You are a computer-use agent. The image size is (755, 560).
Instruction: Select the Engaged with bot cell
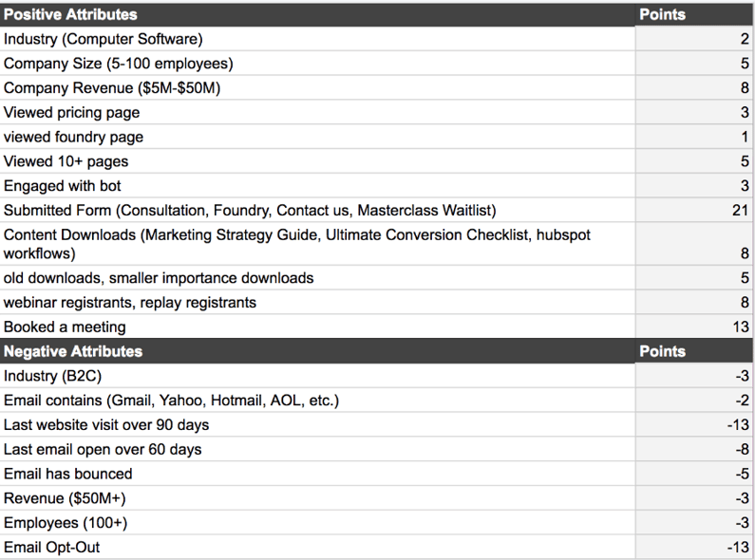[x=317, y=186]
